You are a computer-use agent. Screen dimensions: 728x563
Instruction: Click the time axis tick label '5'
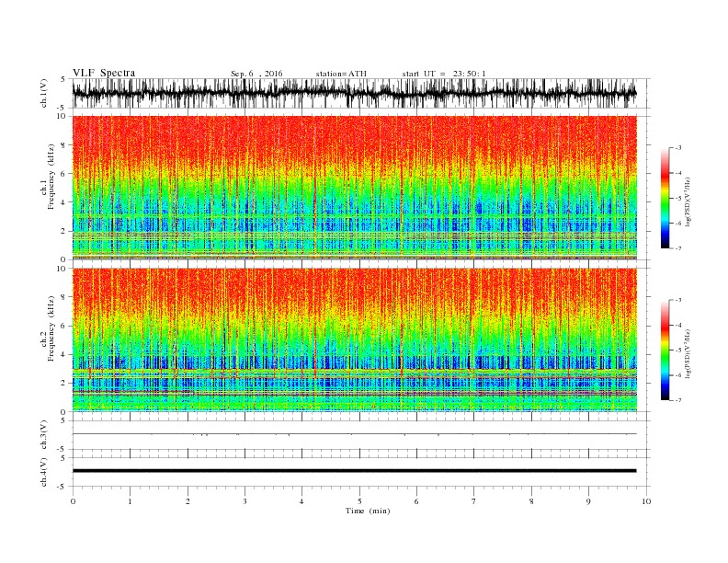coord(359,501)
